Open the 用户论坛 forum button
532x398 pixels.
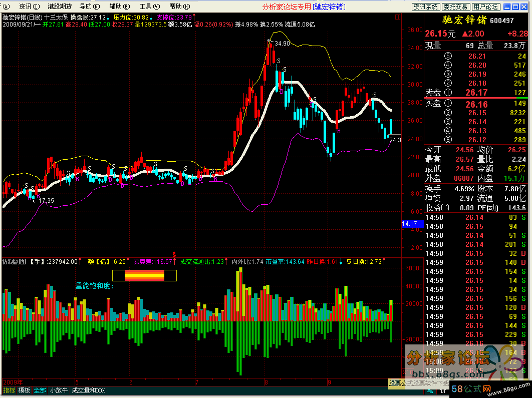coord(485,7)
